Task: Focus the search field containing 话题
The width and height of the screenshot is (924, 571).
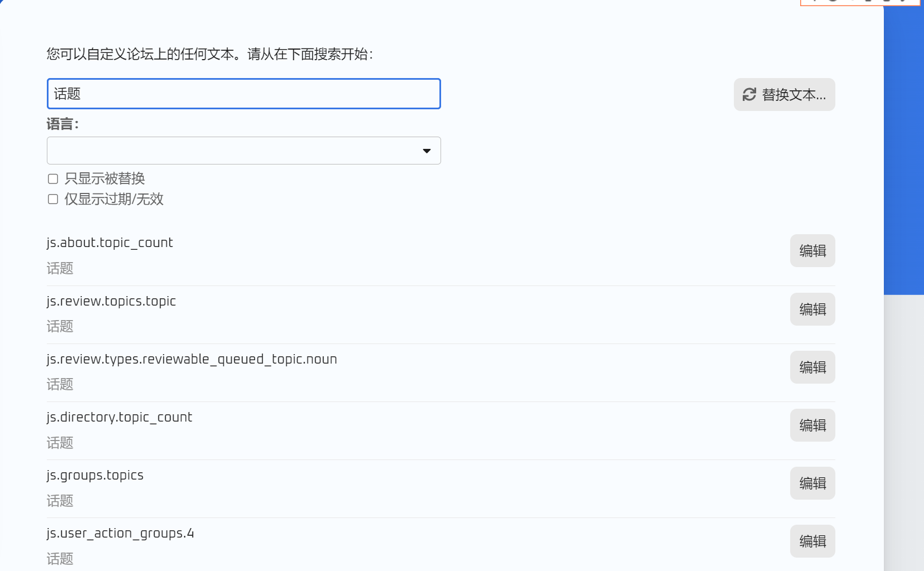Action: [x=244, y=94]
